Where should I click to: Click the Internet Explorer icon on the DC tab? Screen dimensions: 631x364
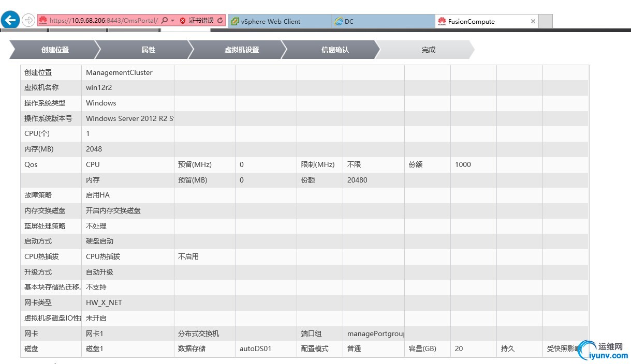pos(339,21)
